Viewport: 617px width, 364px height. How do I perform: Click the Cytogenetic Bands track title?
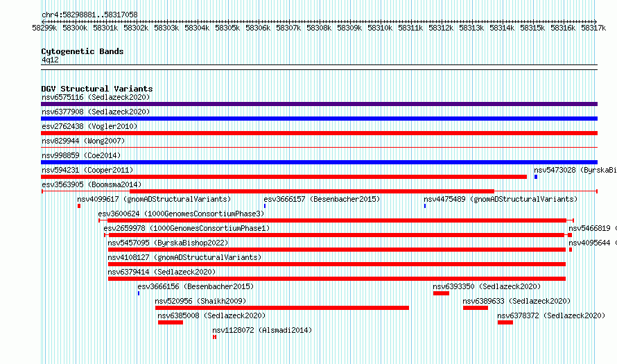(82, 51)
